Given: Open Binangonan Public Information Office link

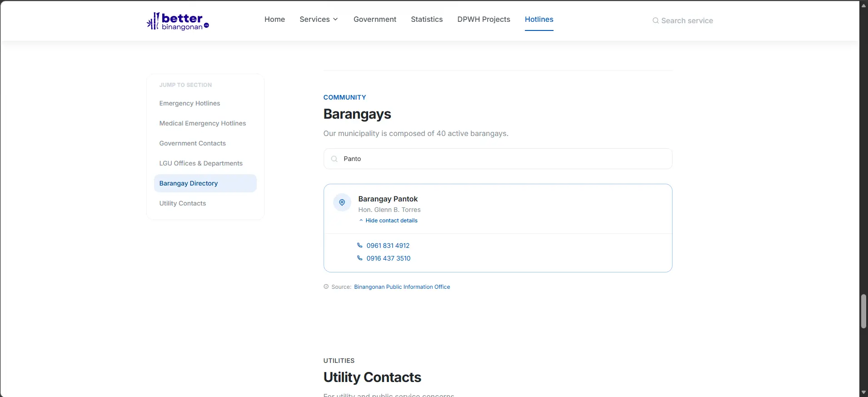Looking at the screenshot, I should click(x=402, y=287).
